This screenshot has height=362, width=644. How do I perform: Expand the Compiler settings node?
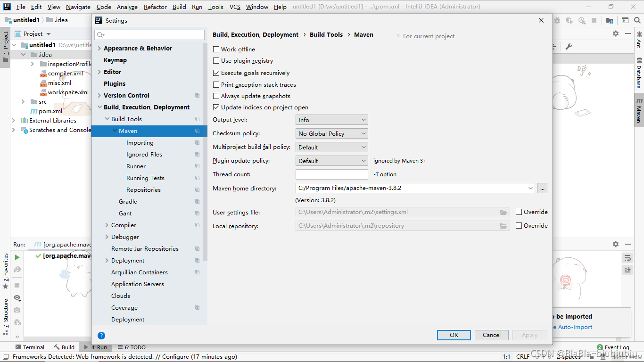[107, 225]
